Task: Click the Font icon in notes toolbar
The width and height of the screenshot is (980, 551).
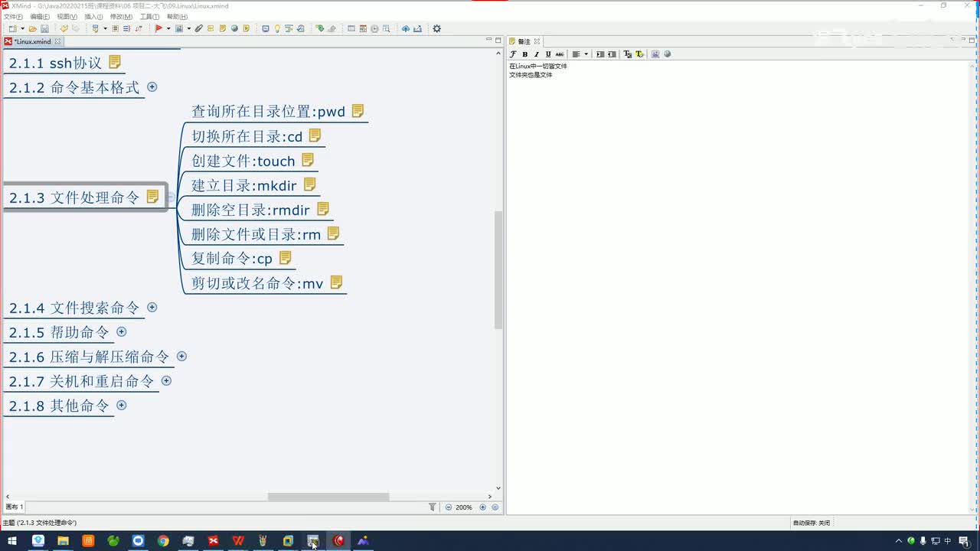Action: pos(513,54)
